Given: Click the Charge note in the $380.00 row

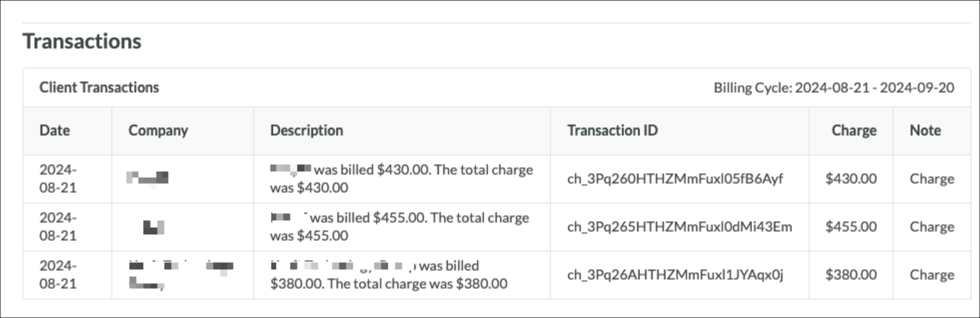Looking at the screenshot, I should point(932,274).
